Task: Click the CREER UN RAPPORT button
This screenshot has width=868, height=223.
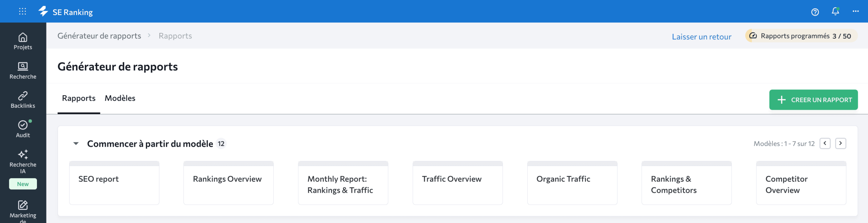Action: pos(813,100)
